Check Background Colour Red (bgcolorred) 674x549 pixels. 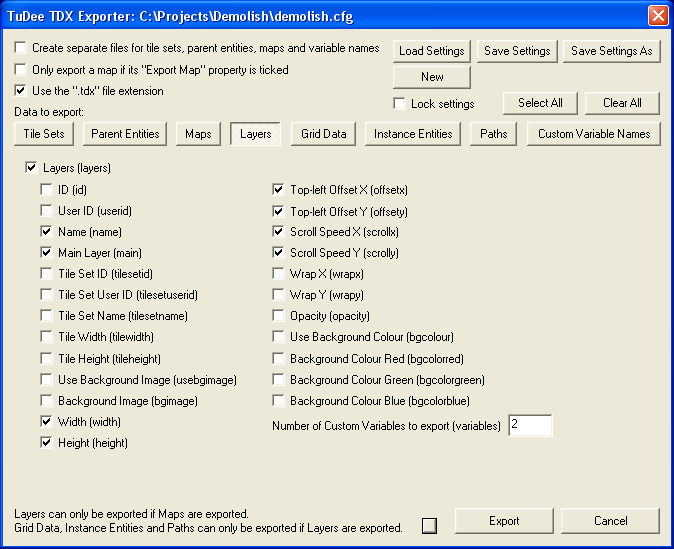pyautogui.click(x=278, y=358)
